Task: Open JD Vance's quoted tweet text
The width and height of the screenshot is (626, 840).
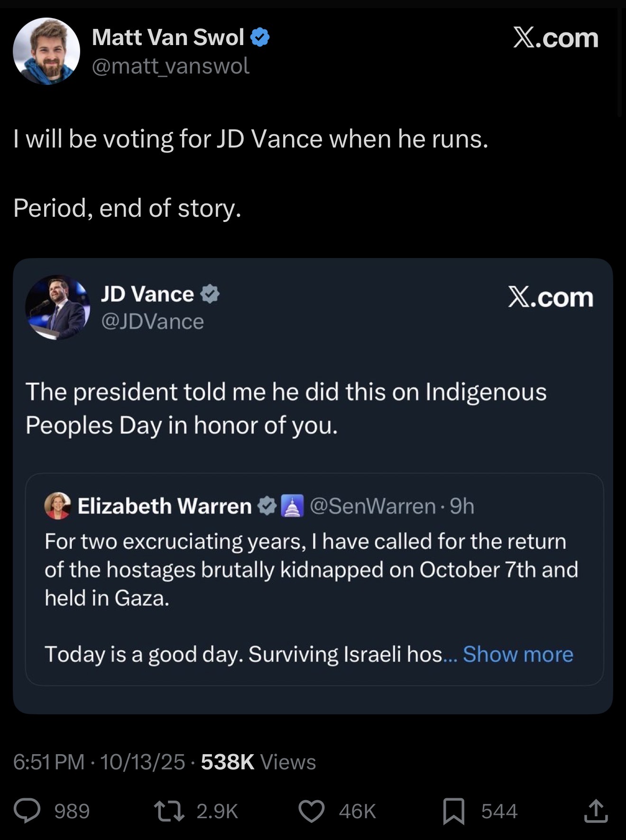Action: [286, 408]
